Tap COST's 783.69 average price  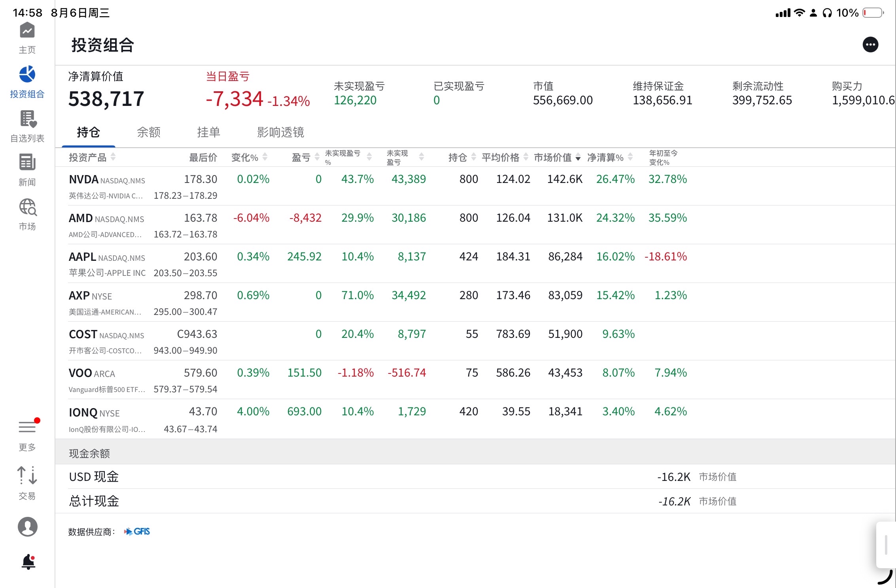point(513,334)
